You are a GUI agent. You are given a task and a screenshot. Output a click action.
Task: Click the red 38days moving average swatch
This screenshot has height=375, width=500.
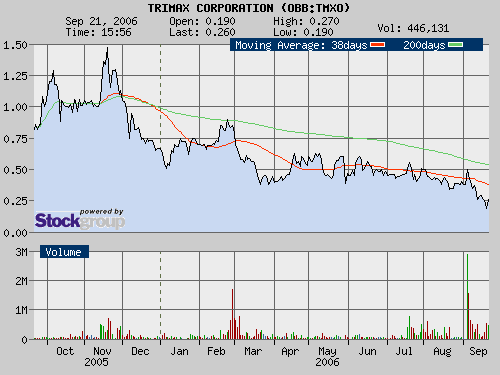click(x=377, y=45)
